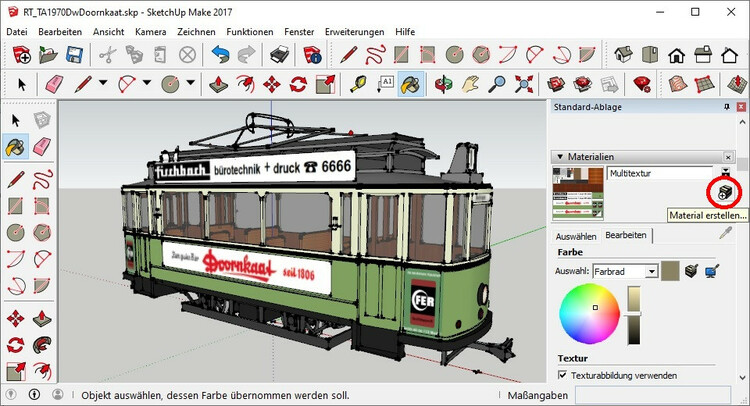Open the dropdown arrow next to the Circle tool
The height and width of the screenshot is (406, 750).
tap(190, 83)
